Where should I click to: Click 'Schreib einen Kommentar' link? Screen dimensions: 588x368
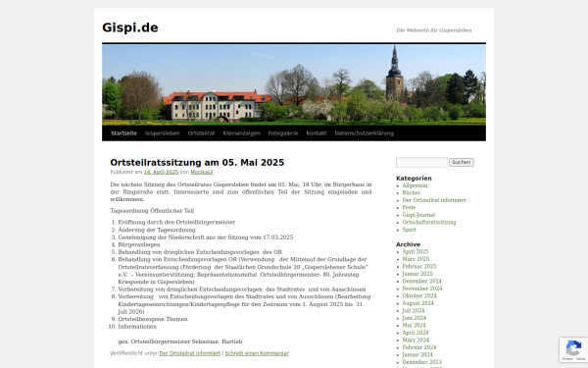(257, 353)
